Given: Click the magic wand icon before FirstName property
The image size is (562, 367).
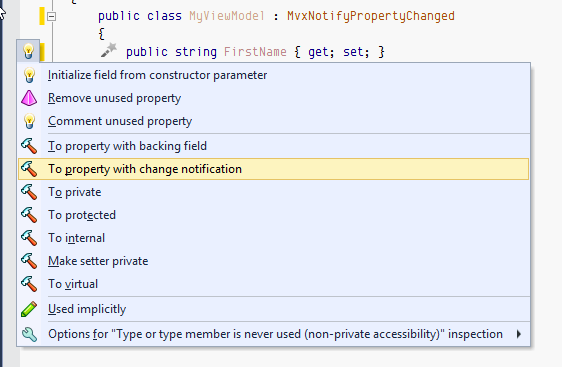Looking at the screenshot, I should pos(109,50).
